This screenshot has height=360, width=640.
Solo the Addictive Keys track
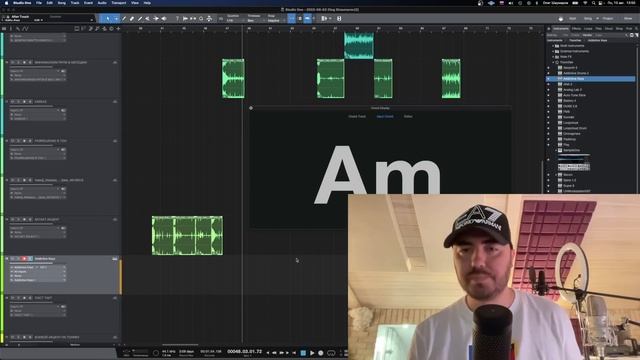coord(18,259)
